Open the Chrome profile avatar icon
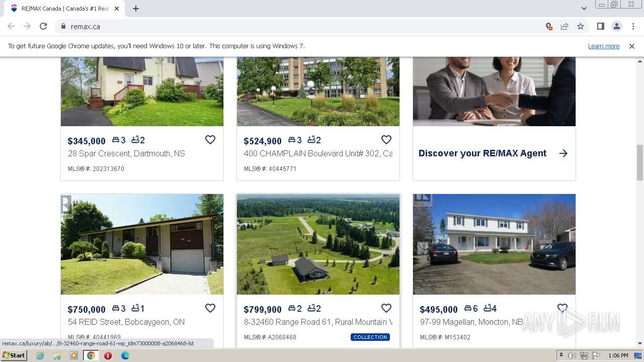This screenshot has width=644, height=362. click(x=616, y=26)
